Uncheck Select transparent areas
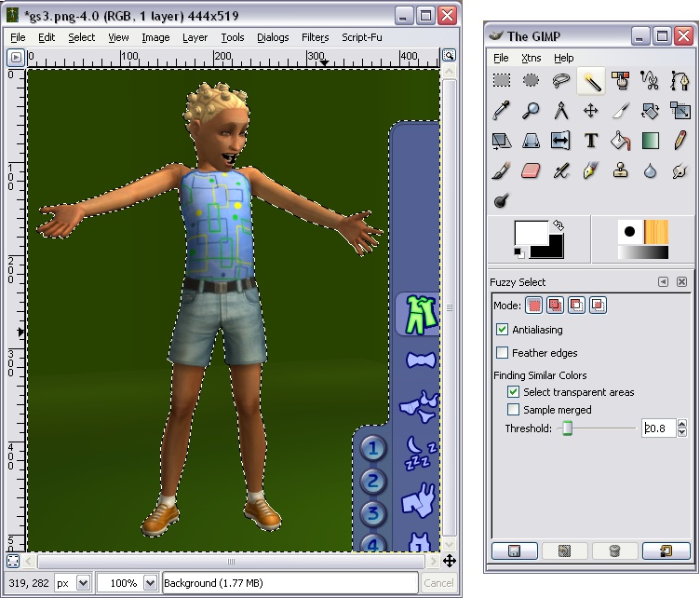Image resolution: width=700 pixels, height=598 pixels. click(x=514, y=392)
